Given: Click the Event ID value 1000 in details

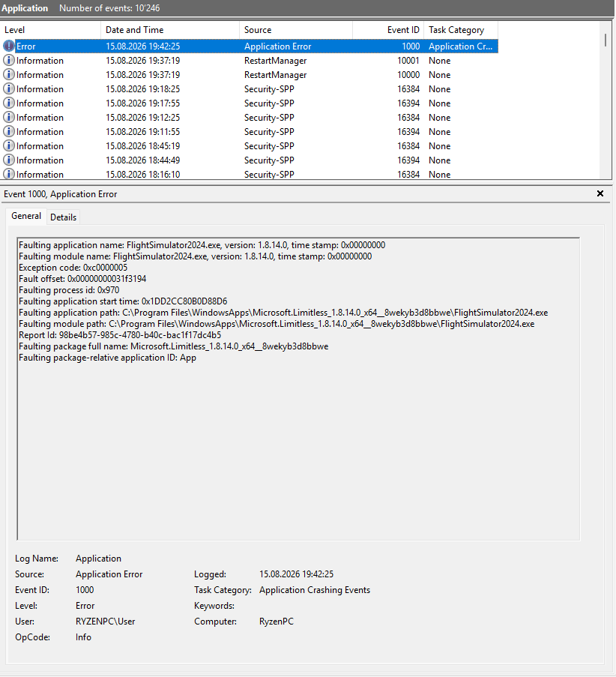Looking at the screenshot, I should tap(85, 590).
